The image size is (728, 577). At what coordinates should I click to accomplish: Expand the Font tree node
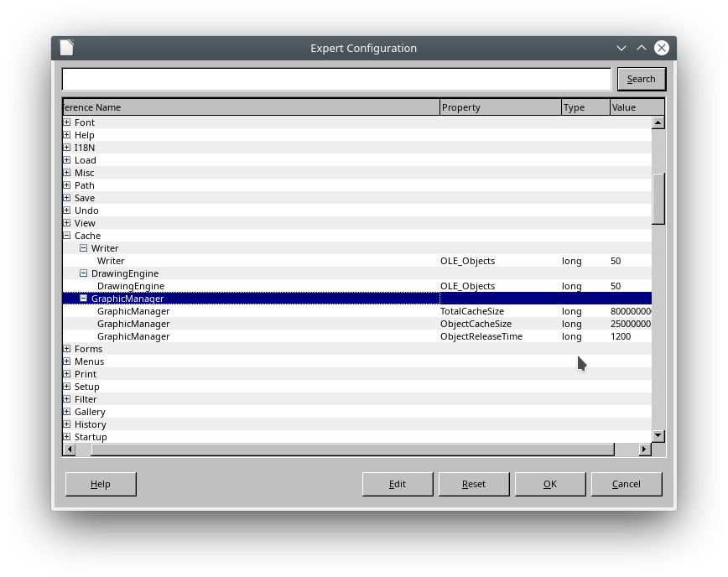point(67,122)
